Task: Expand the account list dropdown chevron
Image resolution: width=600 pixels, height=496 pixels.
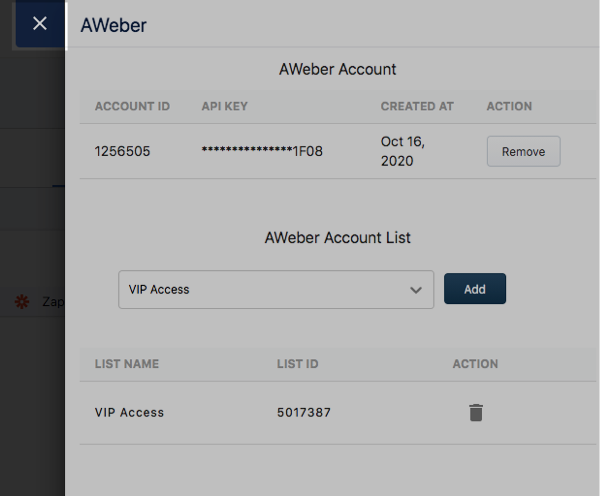Action: 416,290
